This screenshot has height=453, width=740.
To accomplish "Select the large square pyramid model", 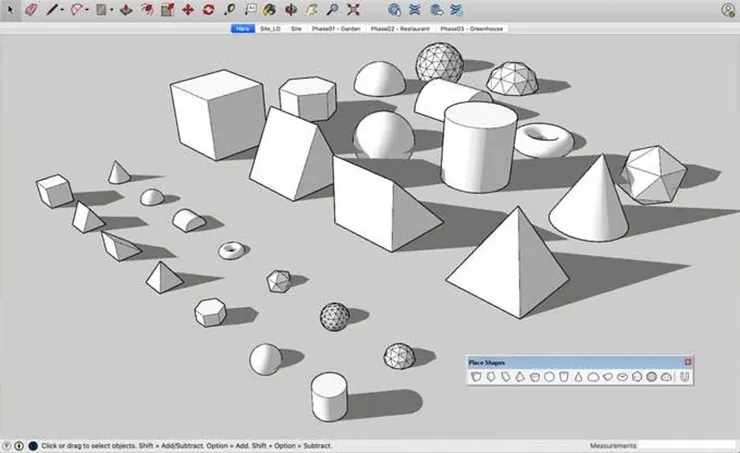I will (x=508, y=263).
